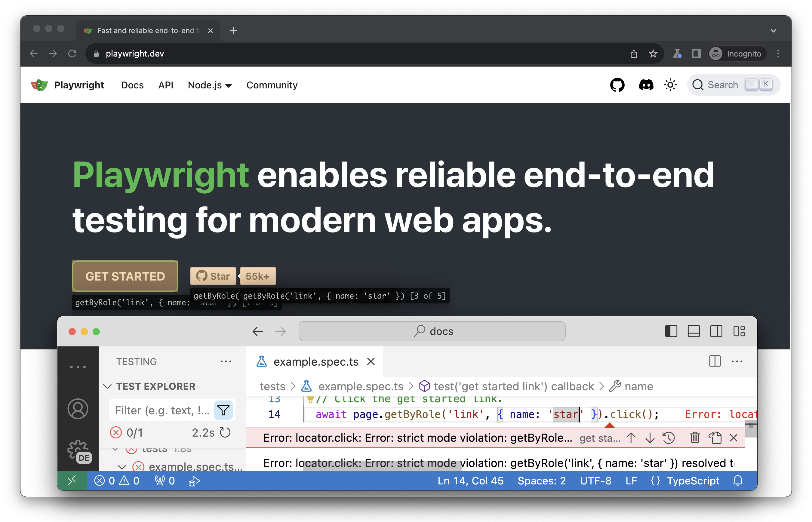Go forward in the Chrome browser

(53, 54)
